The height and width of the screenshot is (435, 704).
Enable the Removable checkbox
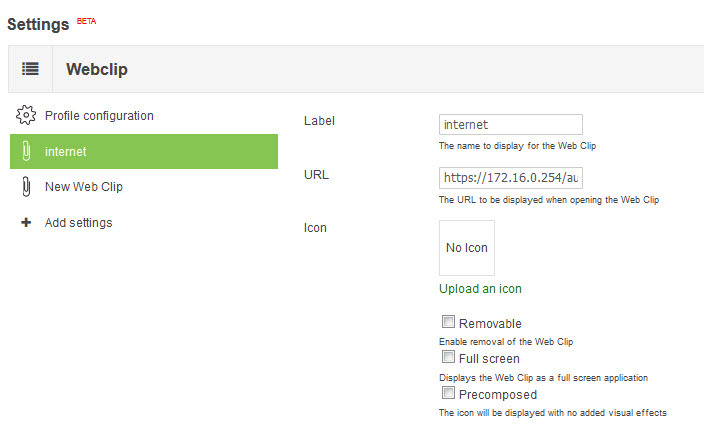pos(448,322)
